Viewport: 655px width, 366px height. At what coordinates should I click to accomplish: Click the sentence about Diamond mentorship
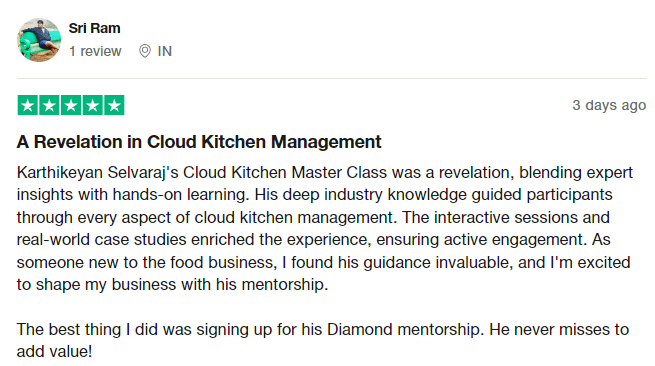tap(323, 330)
